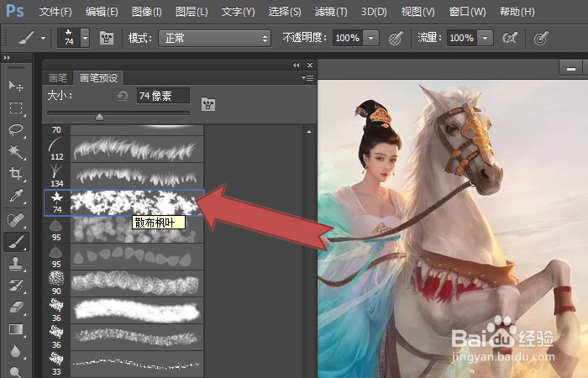588x378 pixels.
Task: Open the 滤镜(T) menu
Action: [331, 12]
